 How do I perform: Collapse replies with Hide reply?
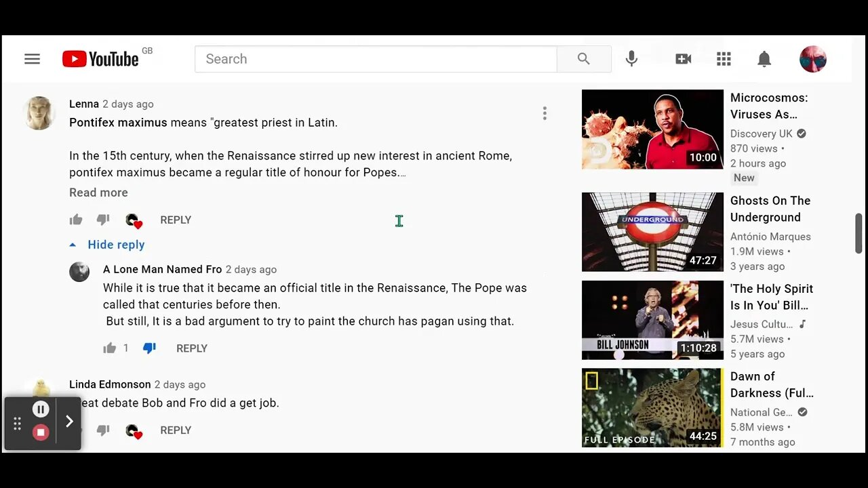coord(107,245)
